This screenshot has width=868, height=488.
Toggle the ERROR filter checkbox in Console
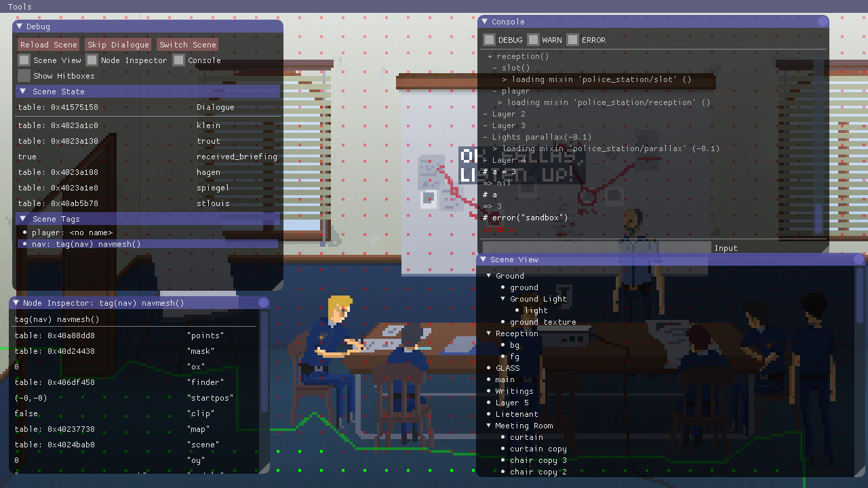[x=573, y=40]
